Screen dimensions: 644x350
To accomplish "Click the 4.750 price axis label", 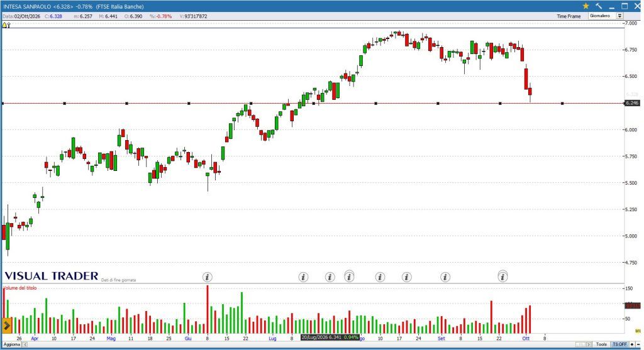I will (630, 263).
